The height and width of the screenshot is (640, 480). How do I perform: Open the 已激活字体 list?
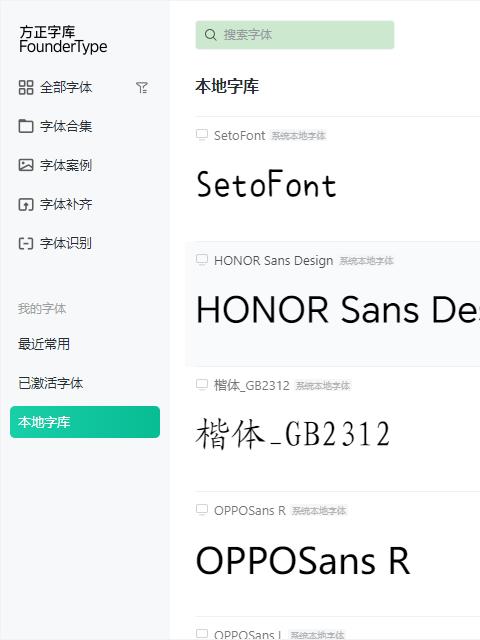click(x=50, y=383)
